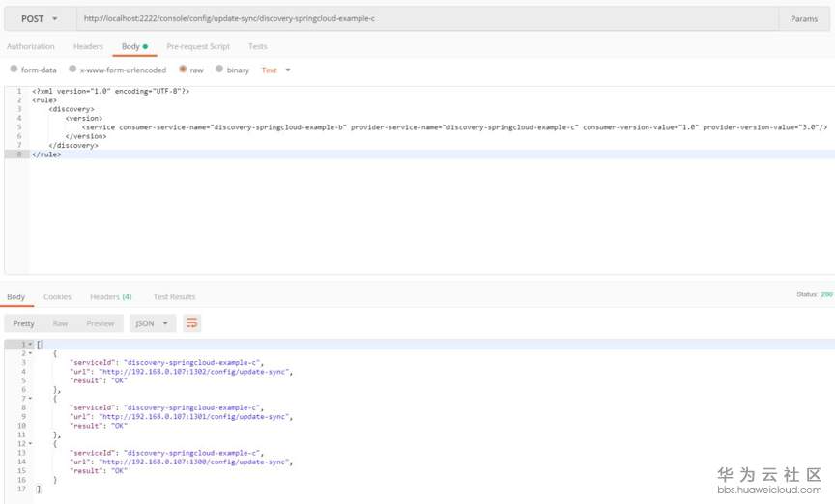Open the Pre-request Script tab
This screenshot has height=504, width=835.
[x=198, y=47]
